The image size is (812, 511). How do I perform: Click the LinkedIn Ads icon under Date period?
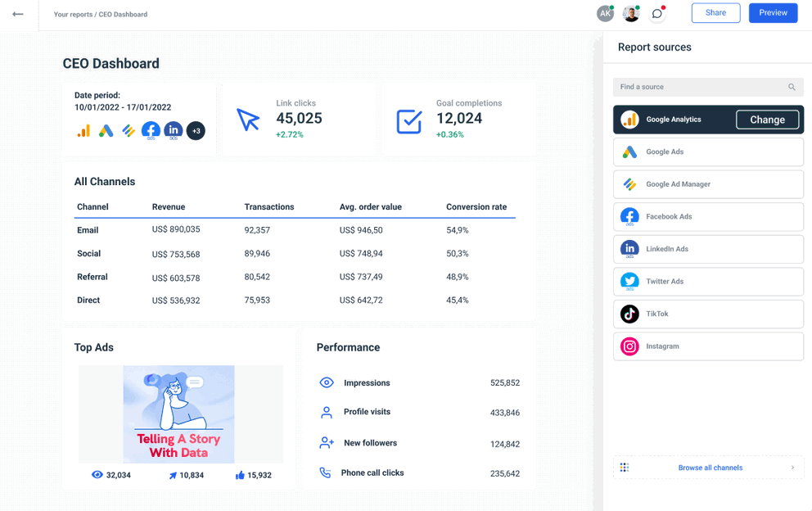(x=173, y=130)
